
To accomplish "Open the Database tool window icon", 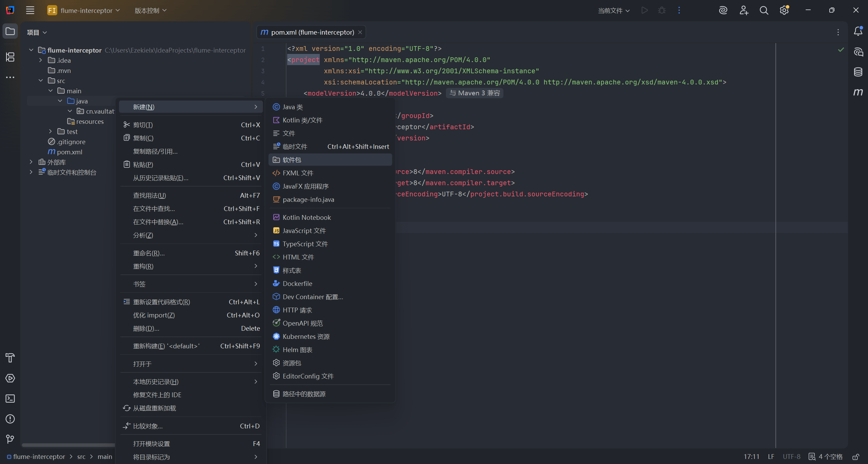I will 858,72.
